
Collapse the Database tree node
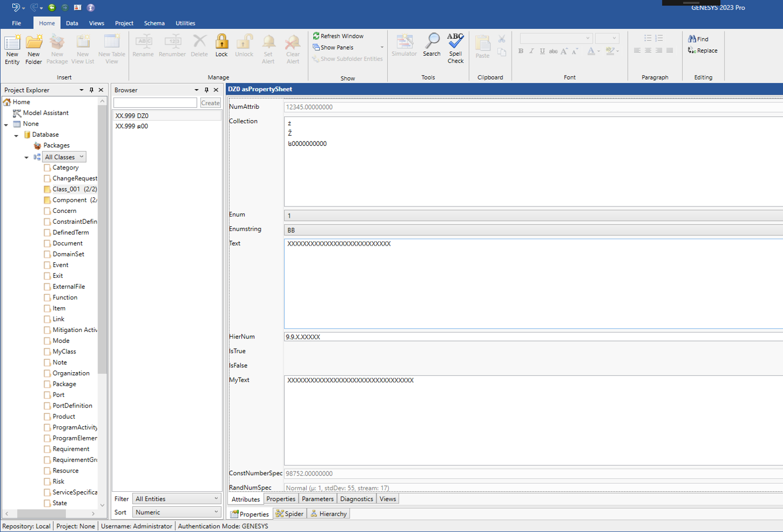17,135
